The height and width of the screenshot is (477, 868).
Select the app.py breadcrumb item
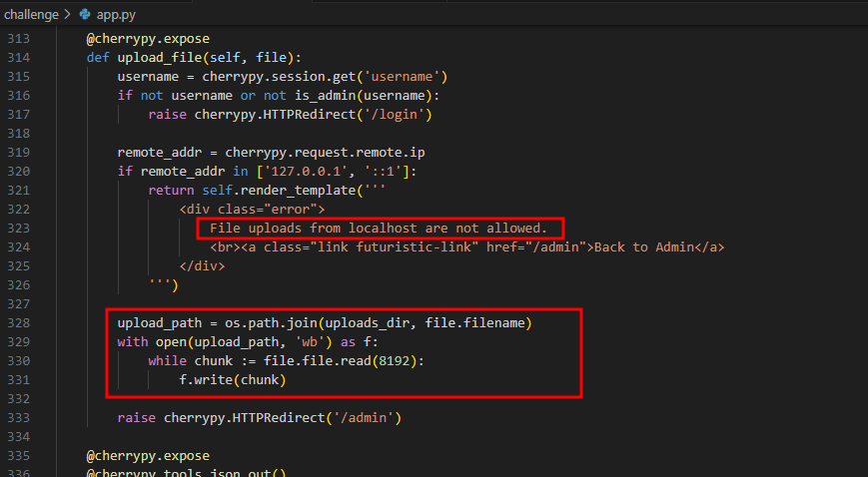click(118, 15)
